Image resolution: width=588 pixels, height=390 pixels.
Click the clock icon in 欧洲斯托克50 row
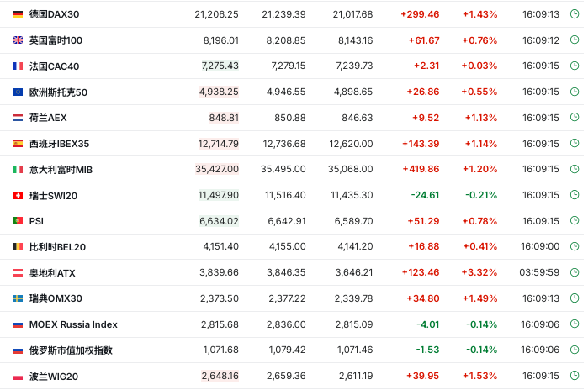pyautogui.click(x=575, y=92)
